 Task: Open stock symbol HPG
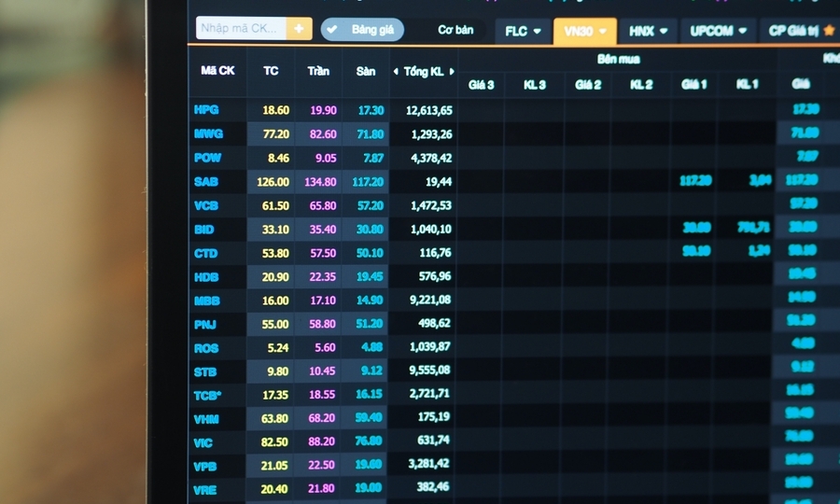click(206, 110)
